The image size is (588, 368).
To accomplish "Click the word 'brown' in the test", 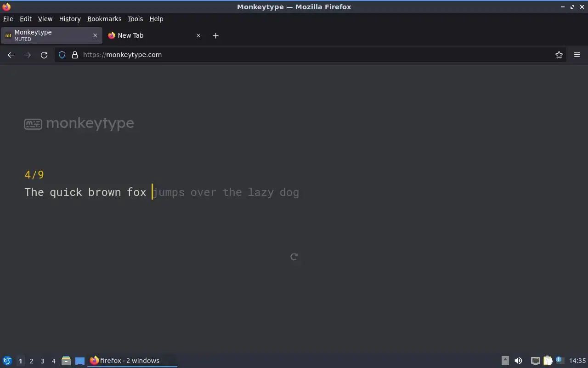I will click(104, 192).
